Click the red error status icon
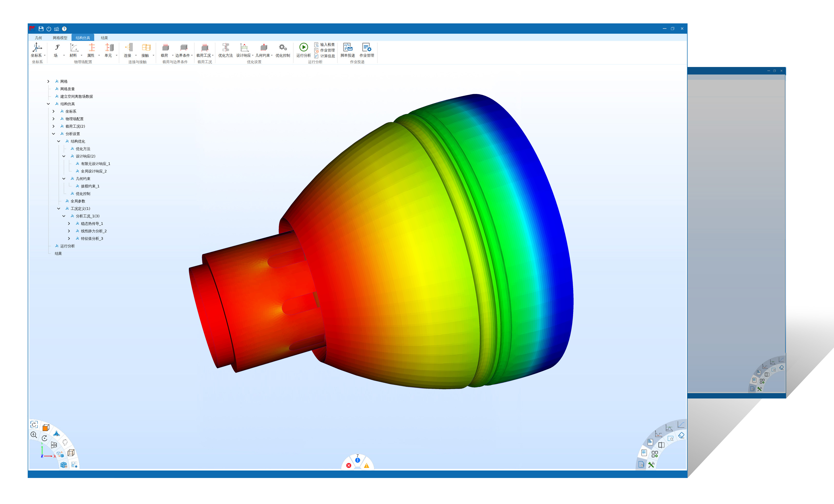Image resolution: width=834 pixels, height=504 pixels. 349,465
